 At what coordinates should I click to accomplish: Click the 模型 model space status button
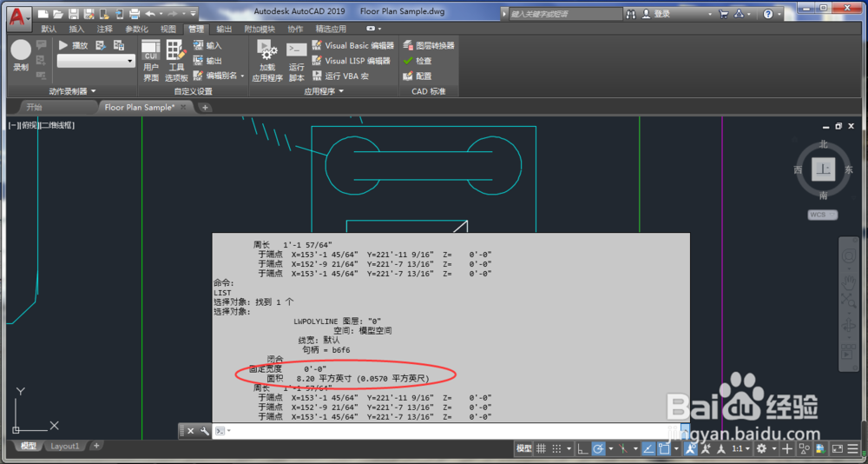tap(524, 448)
